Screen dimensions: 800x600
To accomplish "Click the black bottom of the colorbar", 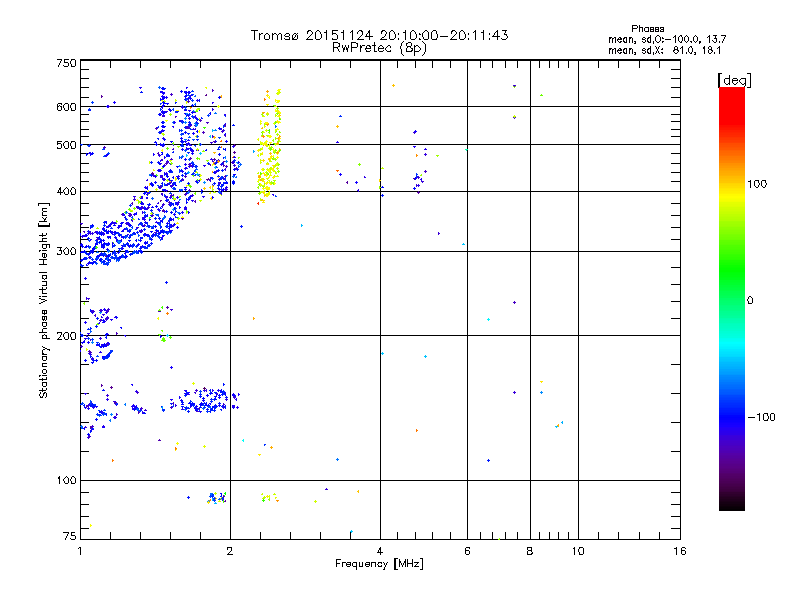I will point(732,503).
